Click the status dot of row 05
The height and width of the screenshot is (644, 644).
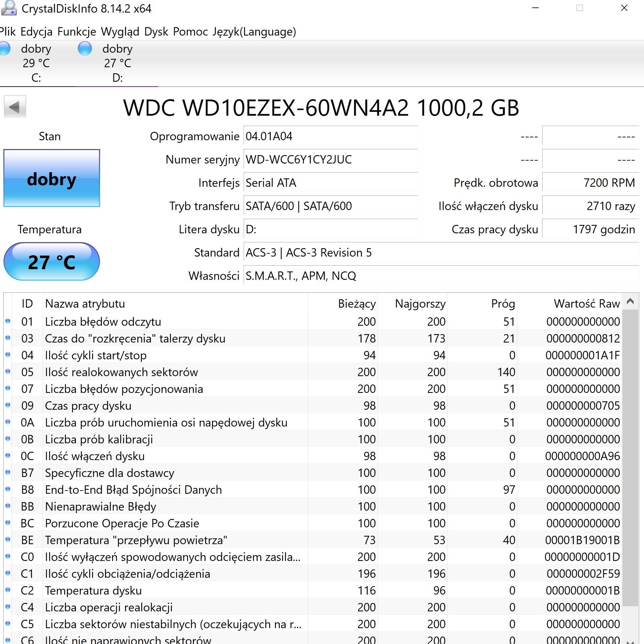(8, 371)
